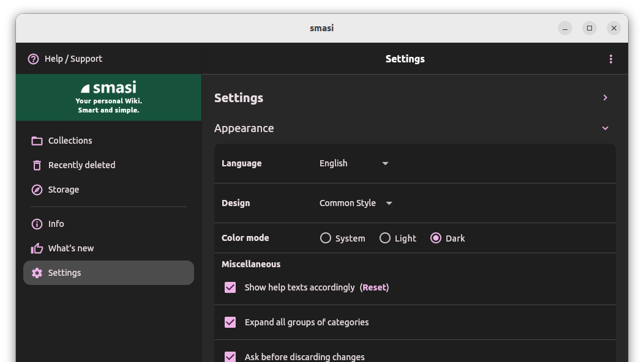This screenshot has height=362, width=644.
Task: Click the Info circle icon
Action: point(37,224)
